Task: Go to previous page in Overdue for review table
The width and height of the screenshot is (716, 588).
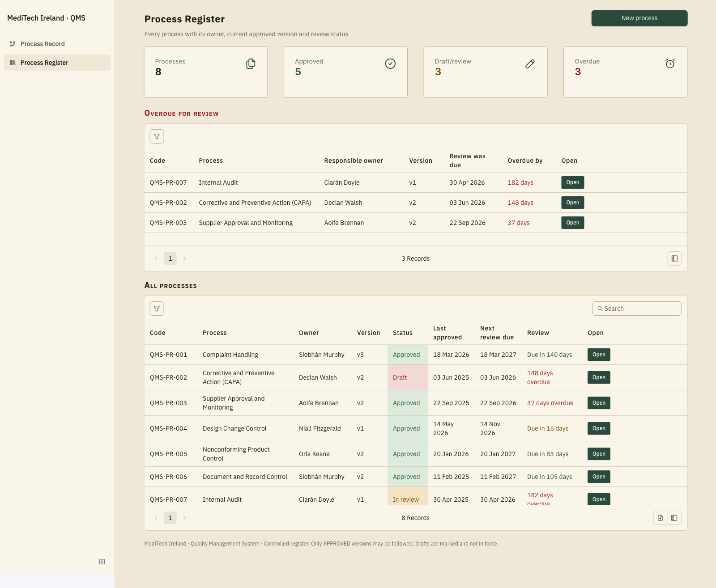Action: click(x=156, y=258)
